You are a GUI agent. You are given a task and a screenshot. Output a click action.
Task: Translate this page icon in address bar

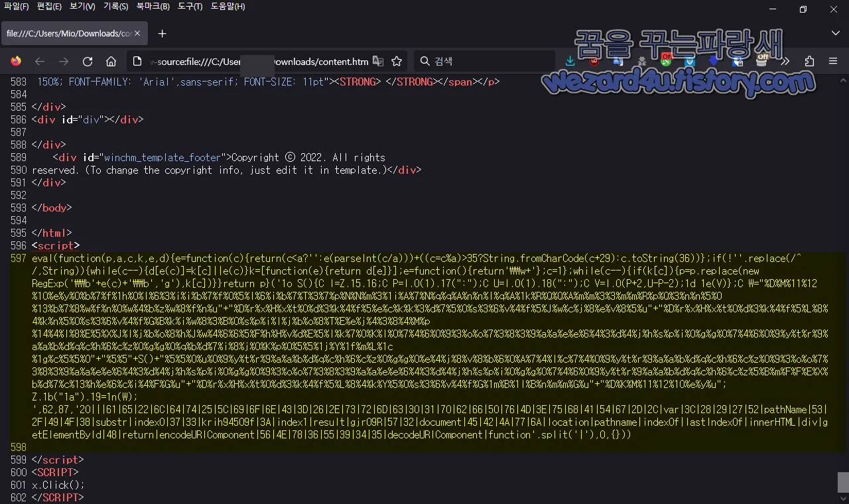(x=378, y=61)
